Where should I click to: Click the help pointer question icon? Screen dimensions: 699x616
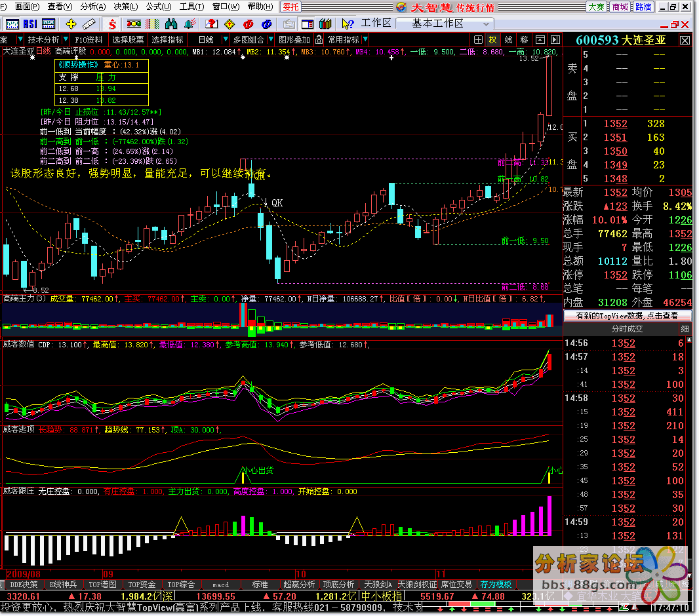(348, 24)
